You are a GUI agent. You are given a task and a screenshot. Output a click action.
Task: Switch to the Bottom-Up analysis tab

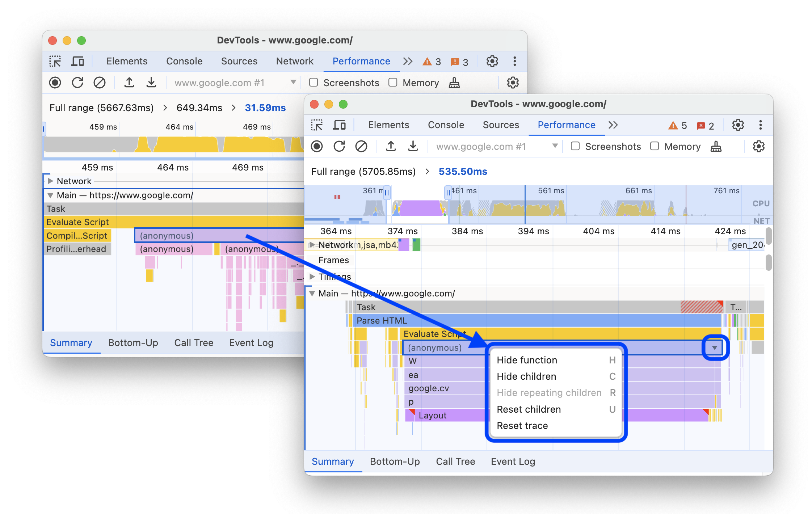(x=394, y=461)
